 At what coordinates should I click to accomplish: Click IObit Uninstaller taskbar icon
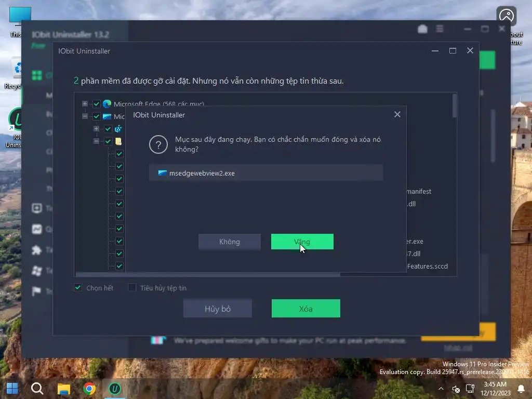(115, 389)
